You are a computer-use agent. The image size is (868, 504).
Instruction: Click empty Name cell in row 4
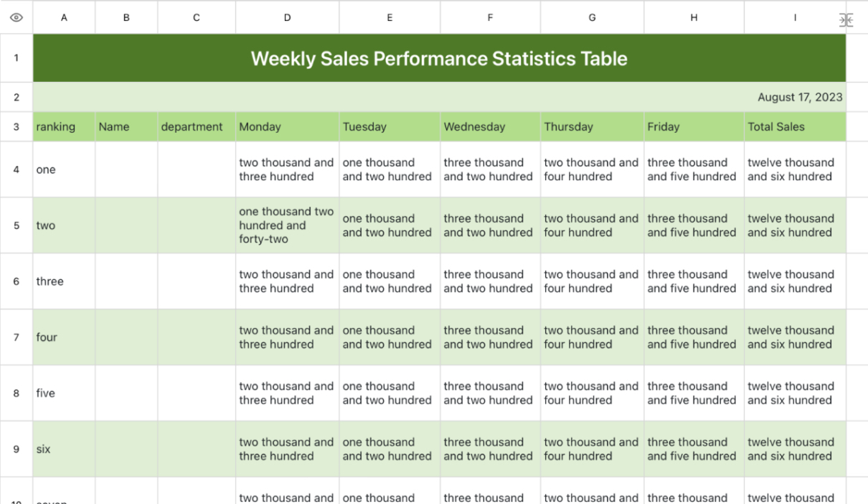pos(126,169)
